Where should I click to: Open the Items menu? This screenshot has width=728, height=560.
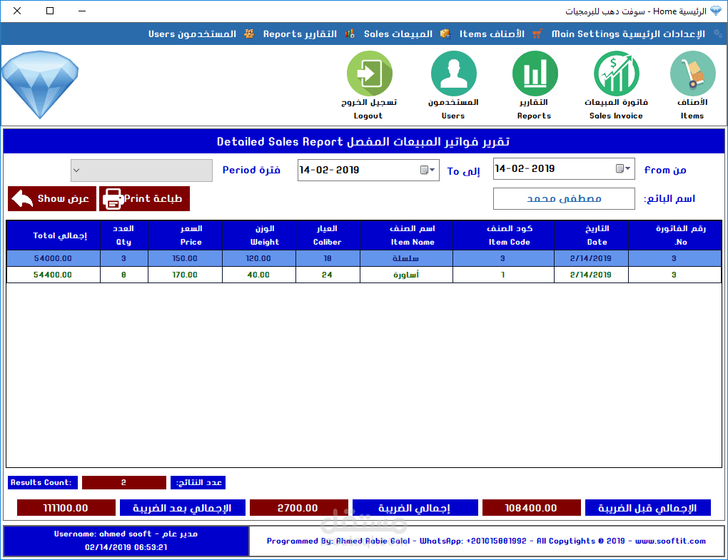(x=492, y=34)
